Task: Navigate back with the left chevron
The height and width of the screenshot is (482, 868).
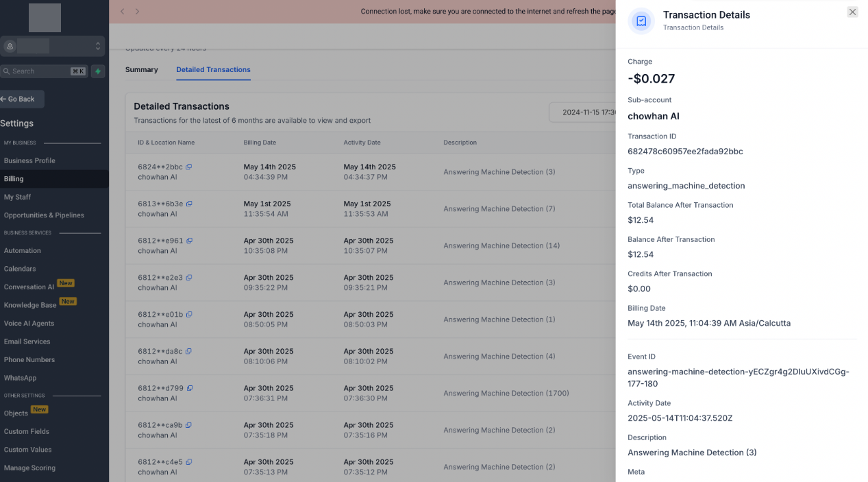Action: point(123,12)
